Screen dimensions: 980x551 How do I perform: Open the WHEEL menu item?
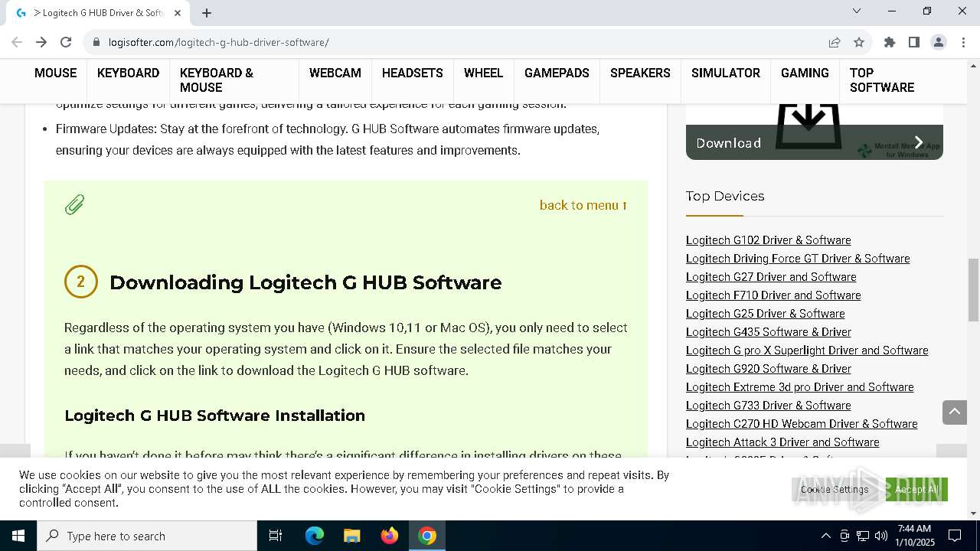[483, 73]
